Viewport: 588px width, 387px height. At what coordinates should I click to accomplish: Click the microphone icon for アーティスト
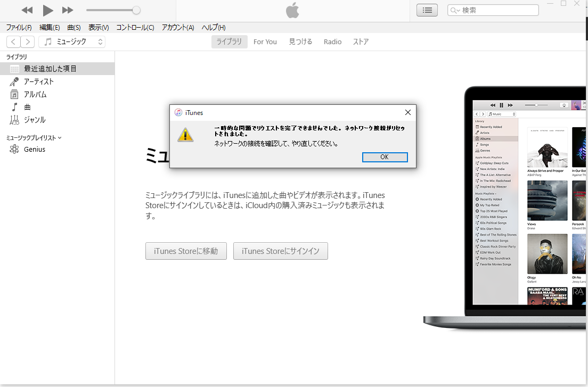(x=14, y=81)
